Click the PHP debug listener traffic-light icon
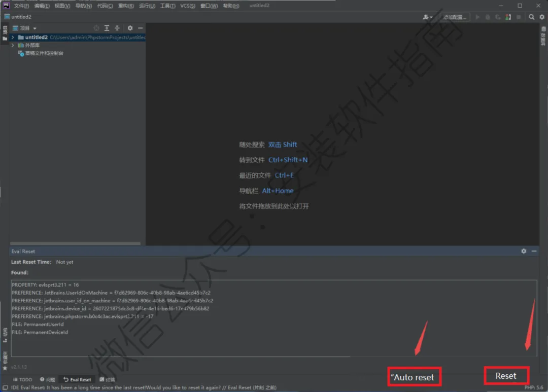The height and width of the screenshot is (392, 548). coord(508,17)
